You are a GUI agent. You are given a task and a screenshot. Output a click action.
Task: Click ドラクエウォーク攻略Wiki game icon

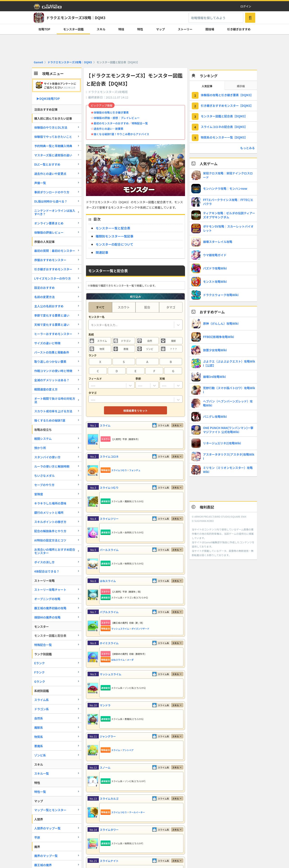196,295
